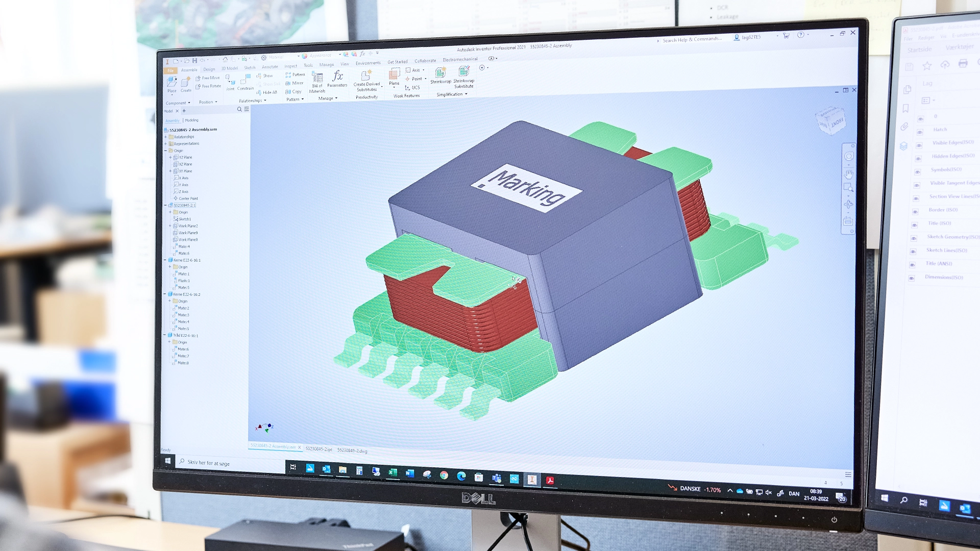This screenshot has width=980, height=551.
Task: Open the Environments ribbon tab
Action: point(368,63)
